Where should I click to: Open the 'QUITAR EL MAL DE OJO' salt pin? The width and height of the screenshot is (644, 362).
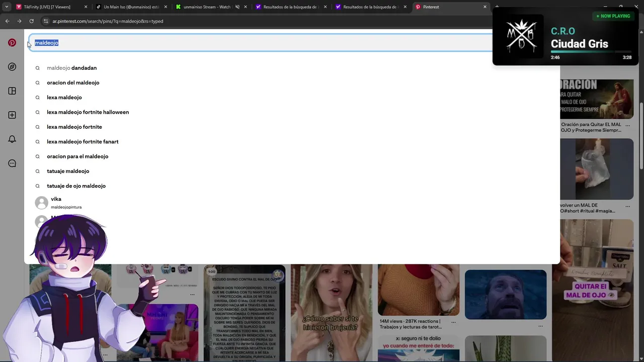tap(593, 290)
